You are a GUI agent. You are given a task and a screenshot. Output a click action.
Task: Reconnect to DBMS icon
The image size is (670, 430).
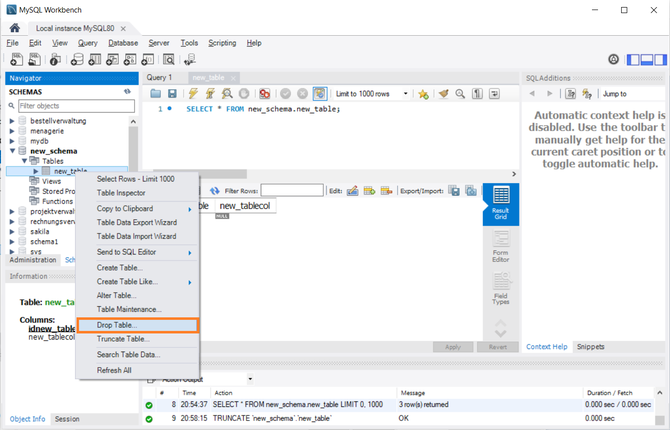[x=190, y=59]
